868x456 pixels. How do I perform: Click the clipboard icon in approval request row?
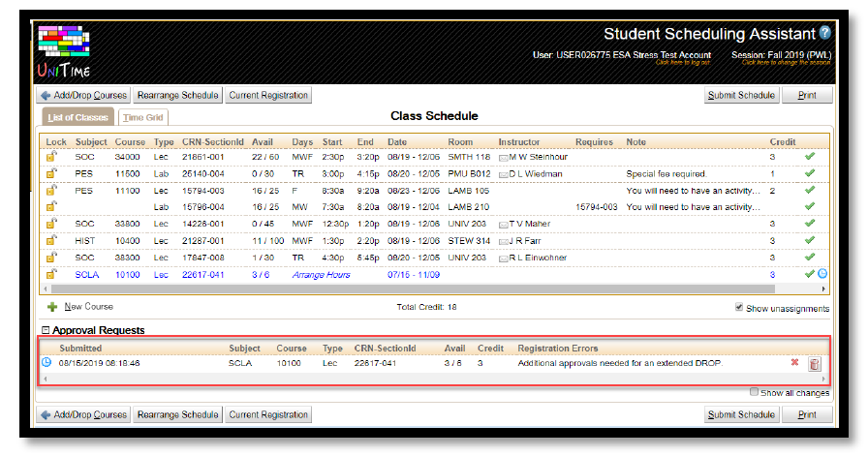tap(815, 364)
